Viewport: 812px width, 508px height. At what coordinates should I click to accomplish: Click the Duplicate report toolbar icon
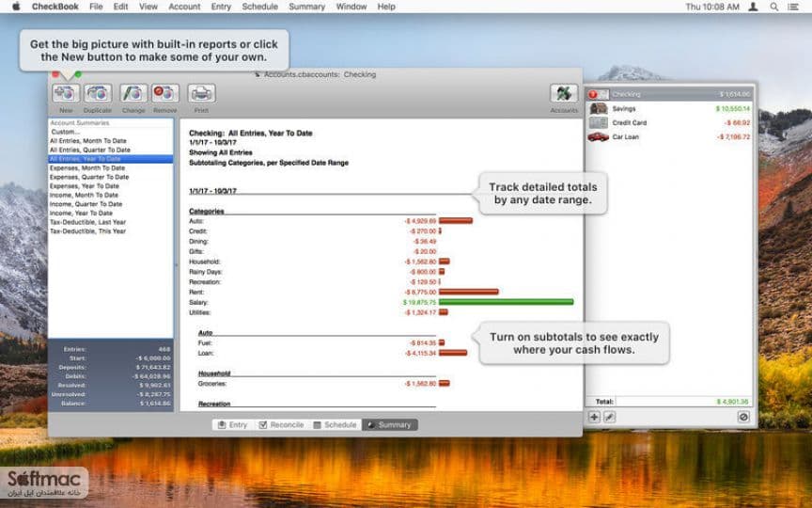click(x=98, y=93)
